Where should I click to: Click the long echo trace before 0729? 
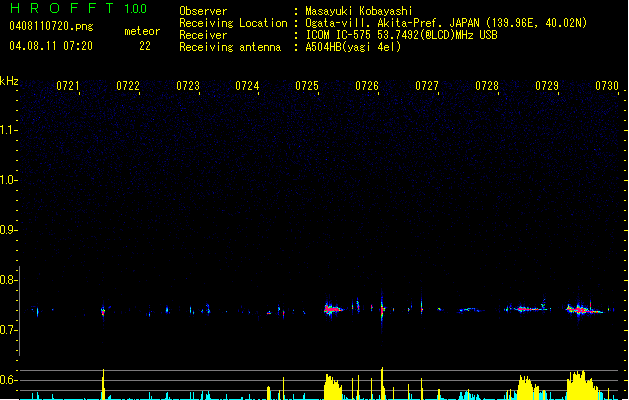pos(528,309)
